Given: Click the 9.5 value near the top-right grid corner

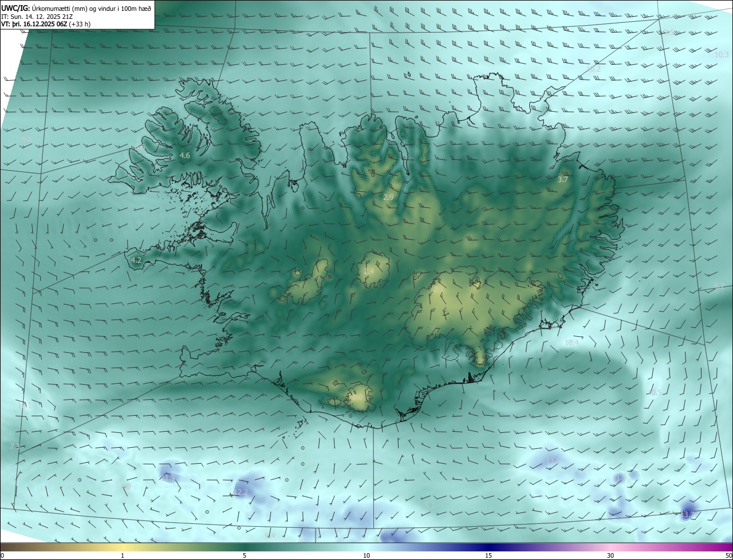Looking at the screenshot, I should [x=669, y=31].
